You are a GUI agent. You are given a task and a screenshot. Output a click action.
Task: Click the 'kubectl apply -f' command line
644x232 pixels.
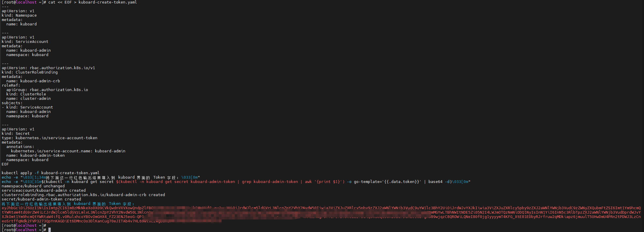pos(50,173)
